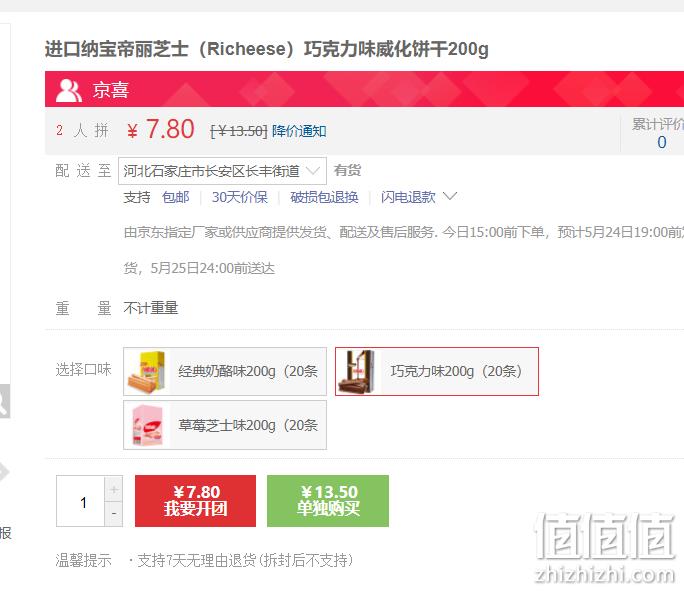Click the dropdown arrow in address box
The height and width of the screenshot is (592, 684).
click(313, 171)
